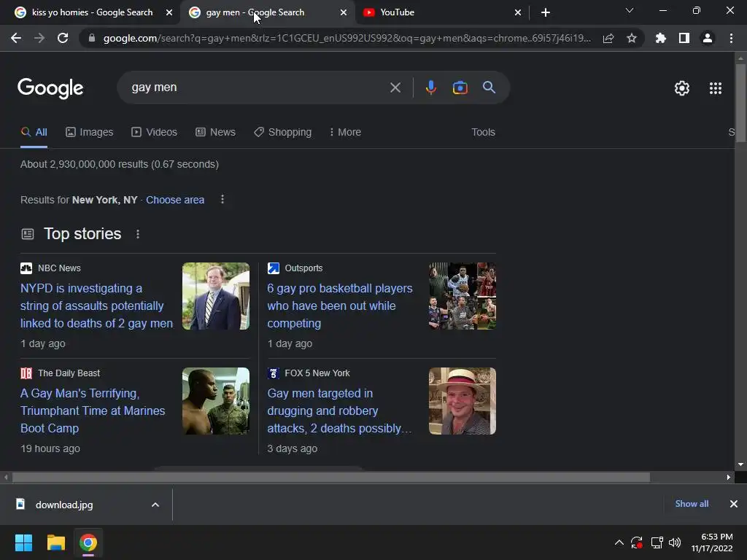Click the Choose area link
Image resolution: width=747 pixels, height=560 pixels.
(x=175, y=200)
